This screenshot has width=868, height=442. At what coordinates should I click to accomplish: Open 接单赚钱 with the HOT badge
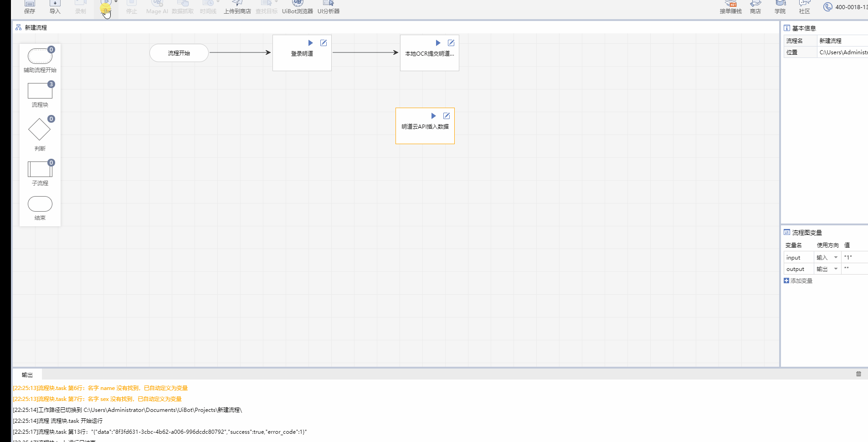pyautogui.click(x=731, y=7)
